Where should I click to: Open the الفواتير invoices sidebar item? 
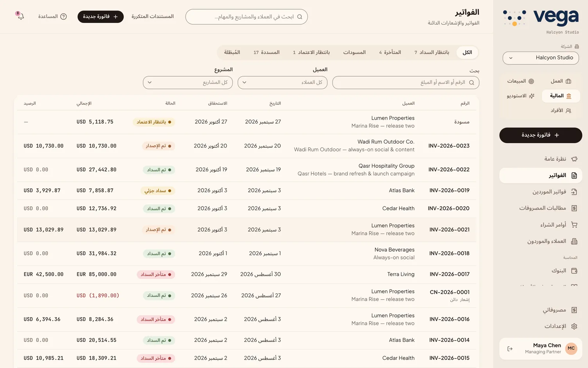click(541, 176)
